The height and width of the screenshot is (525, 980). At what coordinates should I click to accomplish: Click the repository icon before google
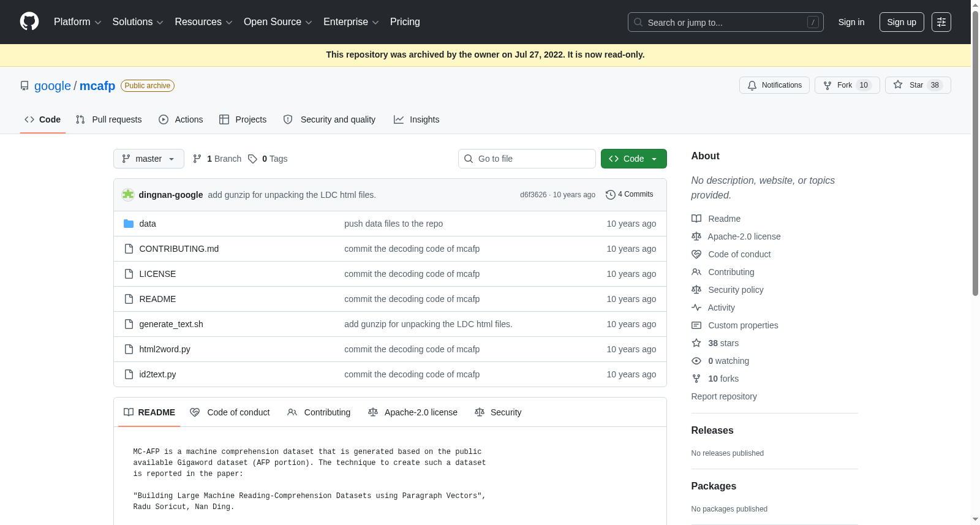pyautogui.click(x=24, y=86)
